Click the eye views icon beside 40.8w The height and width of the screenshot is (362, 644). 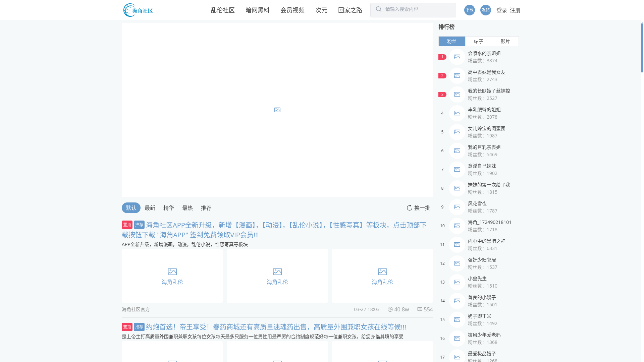390,309
